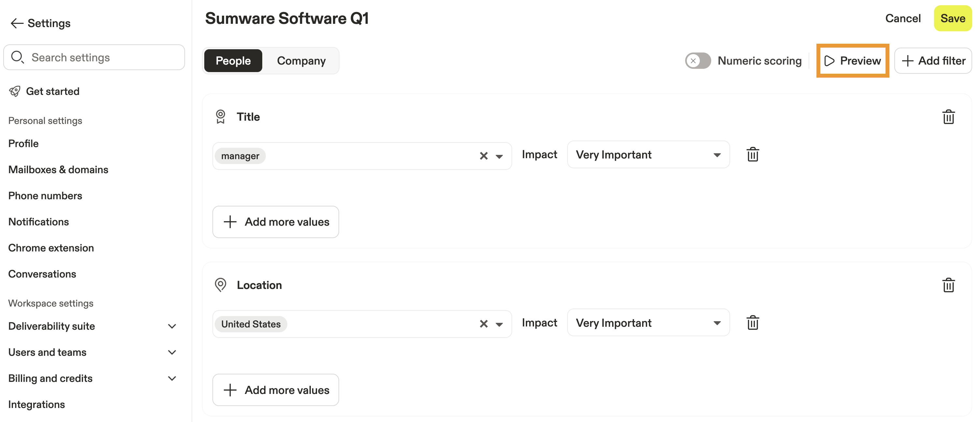Open the Location Impact dropdown
This screenshot has width=980, height=422.
(648, 323)
